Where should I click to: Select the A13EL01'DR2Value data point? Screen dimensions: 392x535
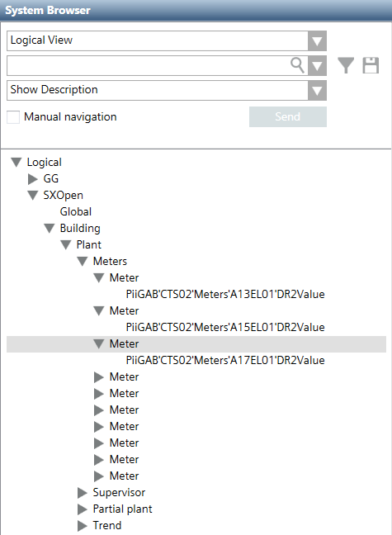coord(225,294)
